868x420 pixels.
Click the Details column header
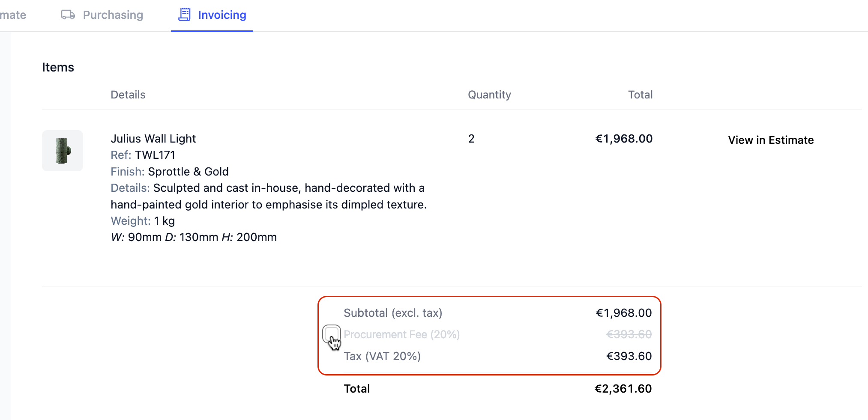tap(128, 95)
